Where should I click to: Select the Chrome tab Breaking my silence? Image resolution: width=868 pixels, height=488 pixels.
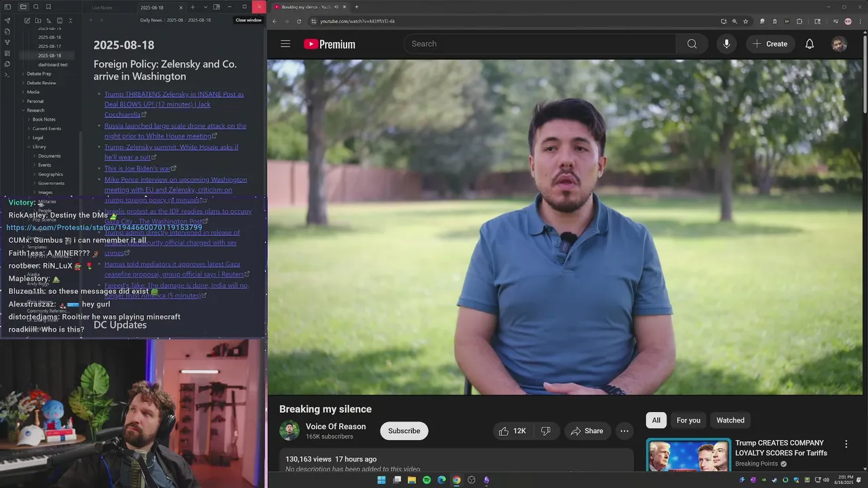[x=311, y=7]
